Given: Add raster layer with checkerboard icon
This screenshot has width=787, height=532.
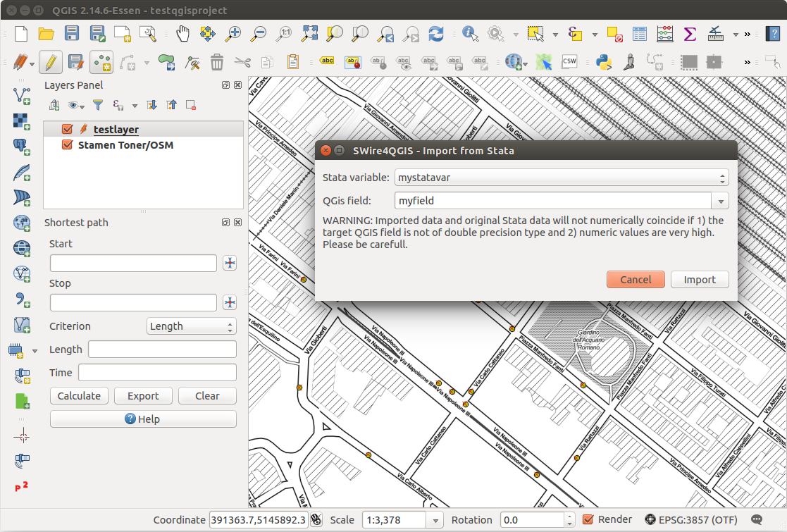Looking at the screenshot, I should pyautogui.click(x=22, y=121).
